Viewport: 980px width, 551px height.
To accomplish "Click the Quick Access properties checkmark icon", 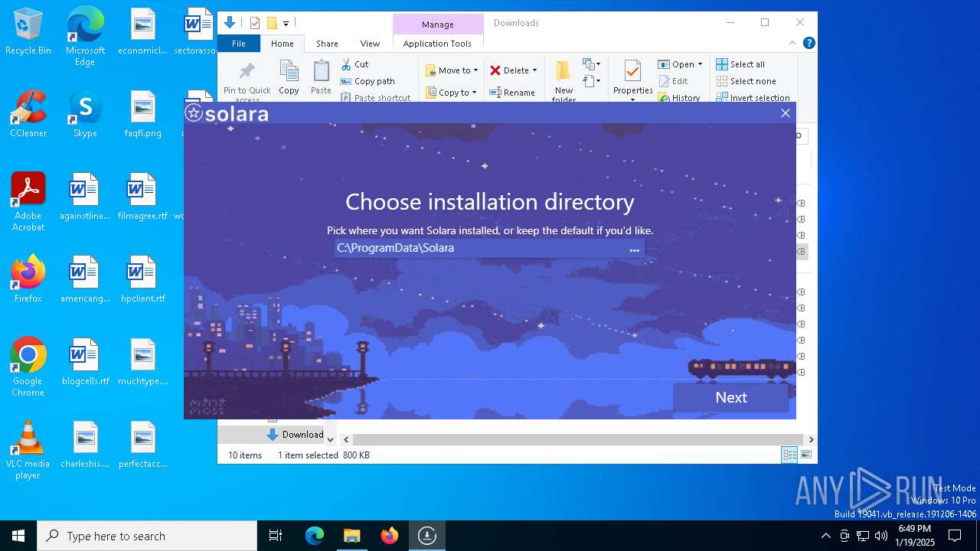I will [x=255, y=23].
